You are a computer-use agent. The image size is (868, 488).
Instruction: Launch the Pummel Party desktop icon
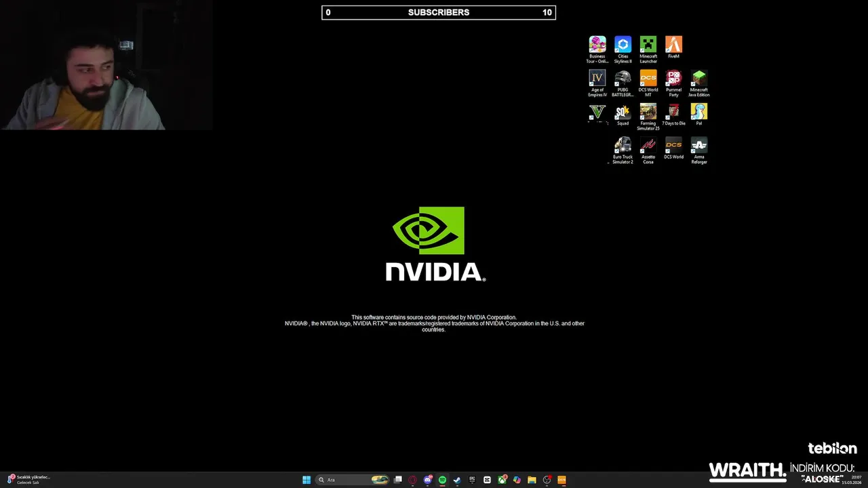(673, 83)
